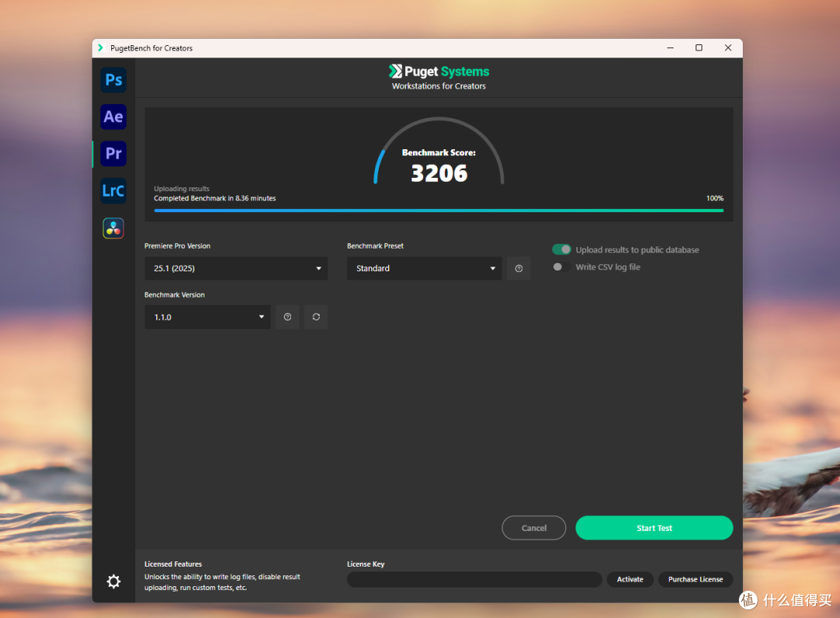840x618 pixels.
Task: Click the benchmark progress bar
Action: coord(439,211)
